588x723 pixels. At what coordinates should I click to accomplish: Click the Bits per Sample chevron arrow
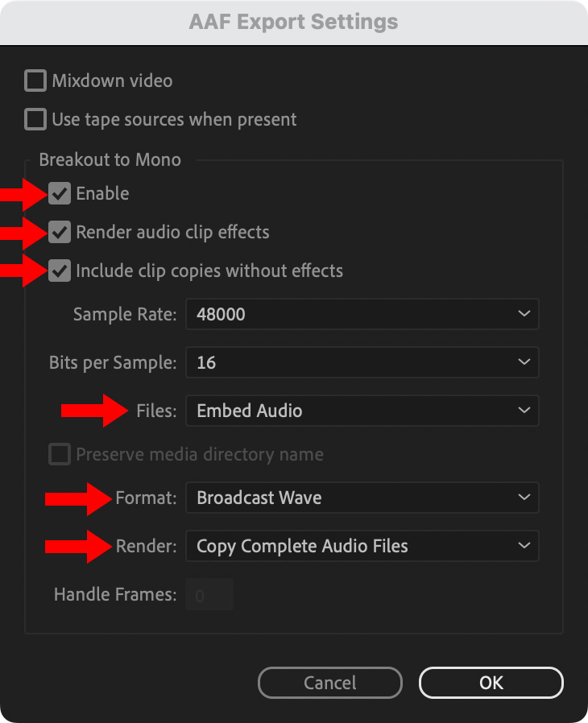524,362
